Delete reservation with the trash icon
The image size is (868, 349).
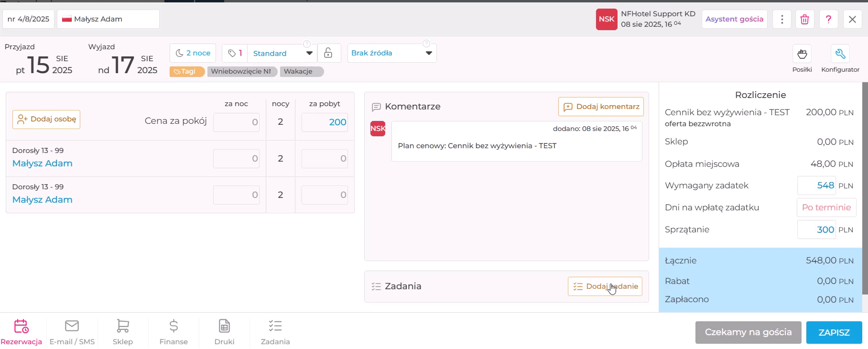(805, 19)
